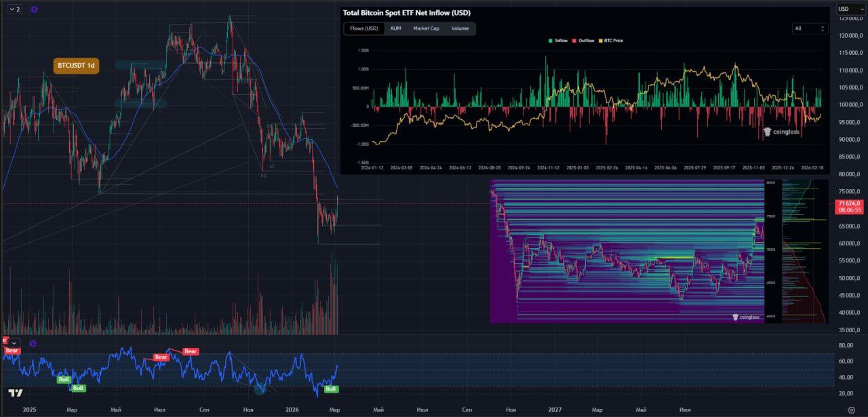Click the purple indicator icon beside legend collapse
The height and width of the screenshot is (417, 868).
click(x=35, y=9)
